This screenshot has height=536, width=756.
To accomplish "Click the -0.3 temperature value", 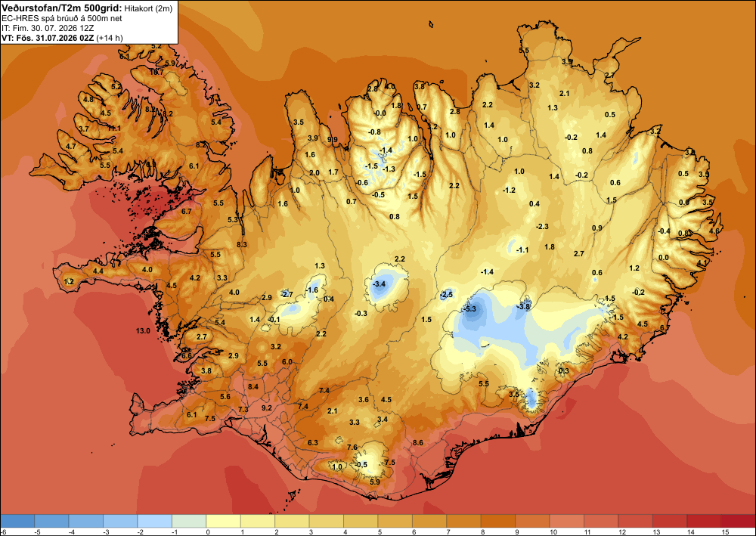I will 361,313.
